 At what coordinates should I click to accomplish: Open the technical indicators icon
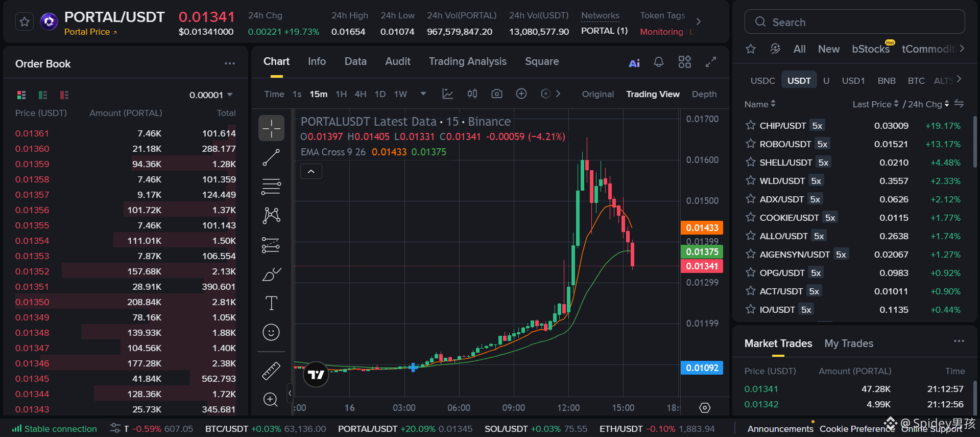point(448,94)
